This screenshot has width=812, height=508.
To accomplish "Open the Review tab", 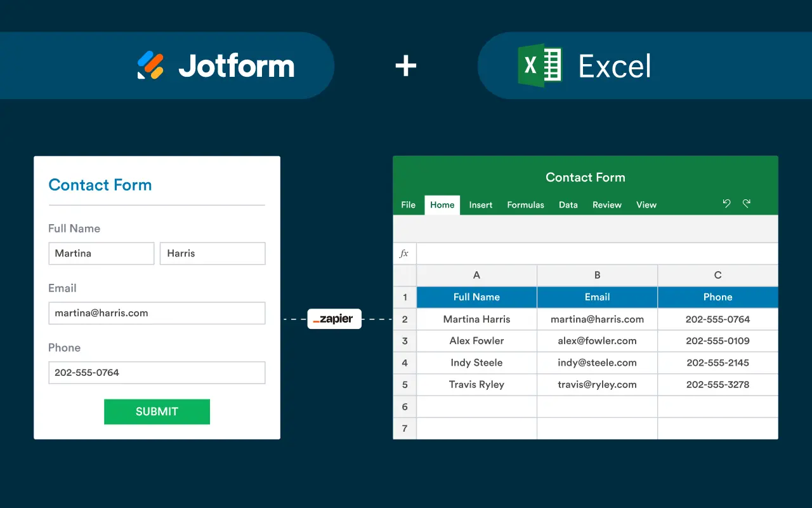I will [x=607, y=204].
